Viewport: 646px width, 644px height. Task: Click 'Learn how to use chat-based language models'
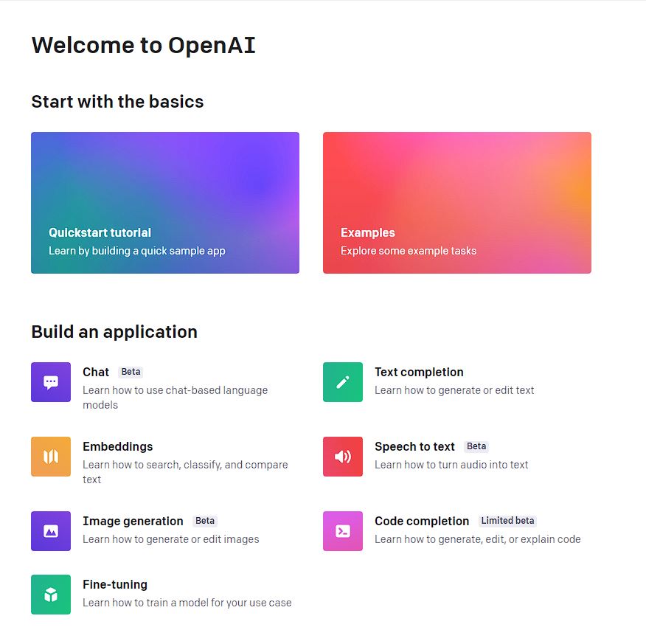tap(175, 398)
